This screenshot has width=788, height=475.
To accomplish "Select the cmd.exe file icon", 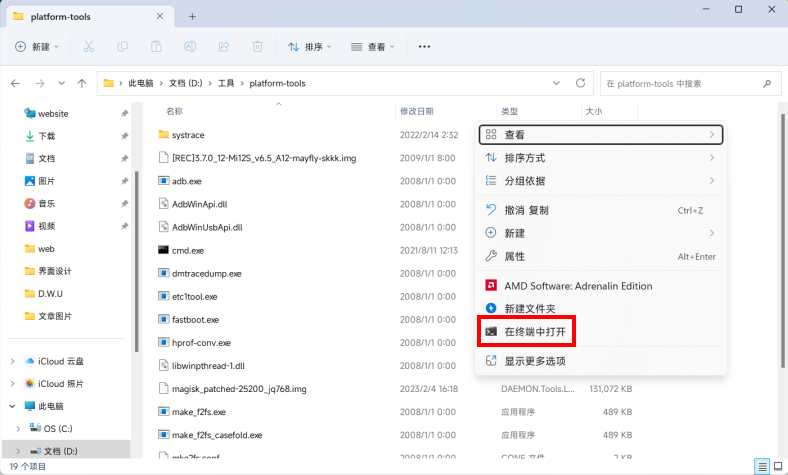I will 165,250.
